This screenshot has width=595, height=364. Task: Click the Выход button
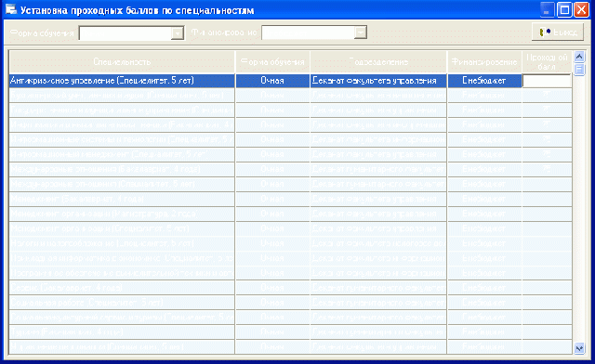point(558,32)
